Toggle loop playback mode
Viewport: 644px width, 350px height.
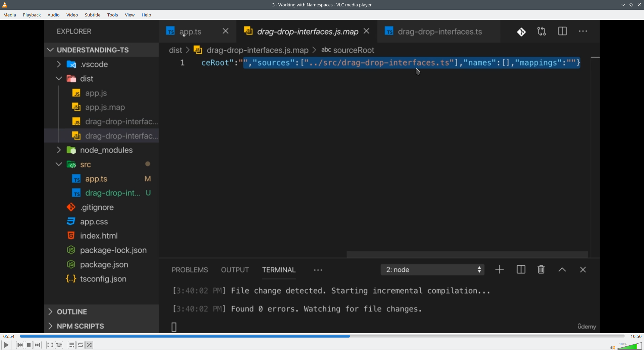pos(80,345)
